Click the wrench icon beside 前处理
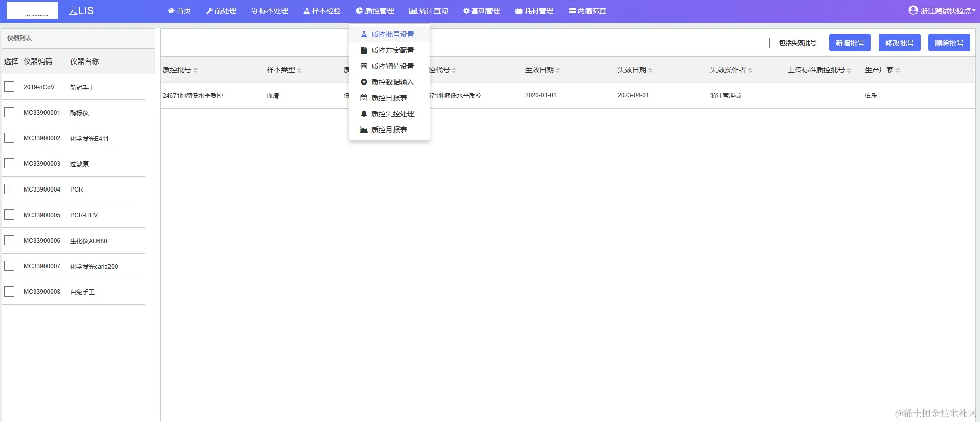Viewport: 980px width, 422px height. click(x=209, y=11)
